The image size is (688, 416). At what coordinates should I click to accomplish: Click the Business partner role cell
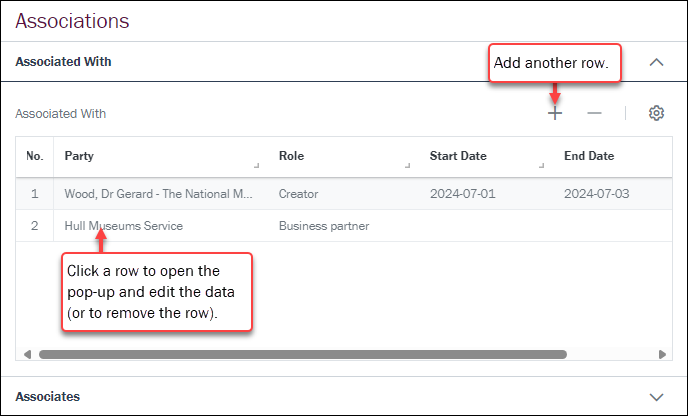(324, 226)
